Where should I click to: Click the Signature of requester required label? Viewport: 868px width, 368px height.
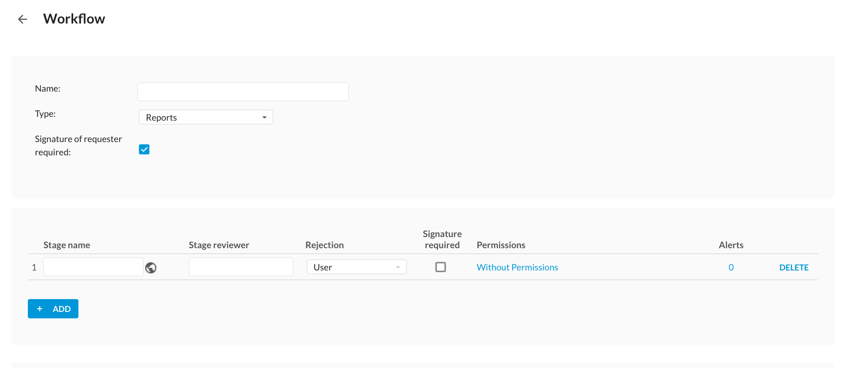(x=78, y=145)
